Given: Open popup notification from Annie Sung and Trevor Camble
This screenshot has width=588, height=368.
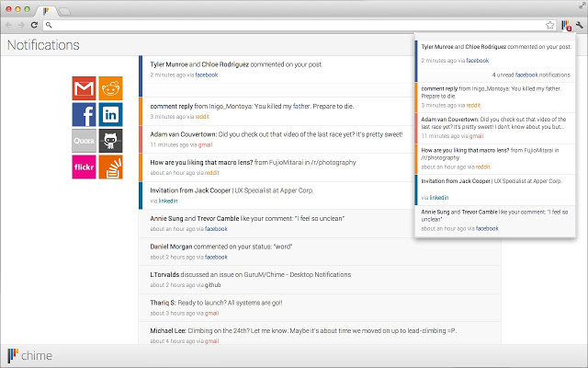Looking at the screenshot, I should click(495, 221).
